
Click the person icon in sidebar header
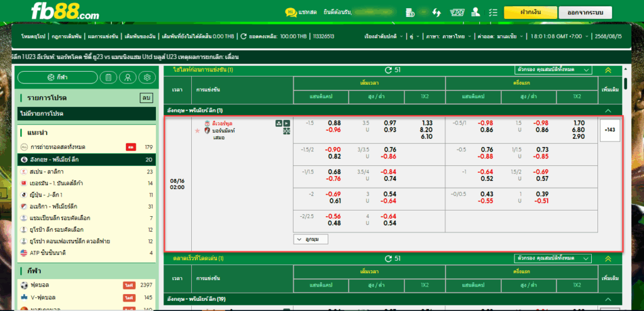[x=128, y=77]
